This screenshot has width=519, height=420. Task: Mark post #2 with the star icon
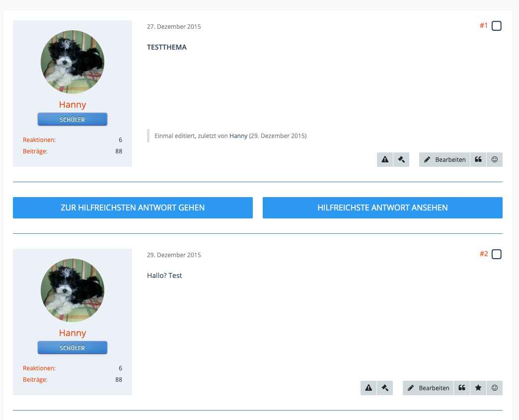pyautogui.click(x=478, y=388)
